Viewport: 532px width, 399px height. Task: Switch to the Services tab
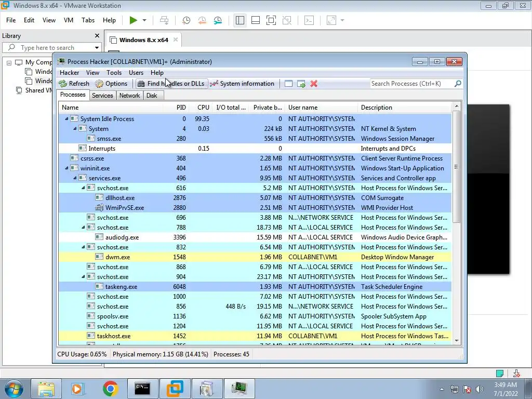(x=102, y=96)
